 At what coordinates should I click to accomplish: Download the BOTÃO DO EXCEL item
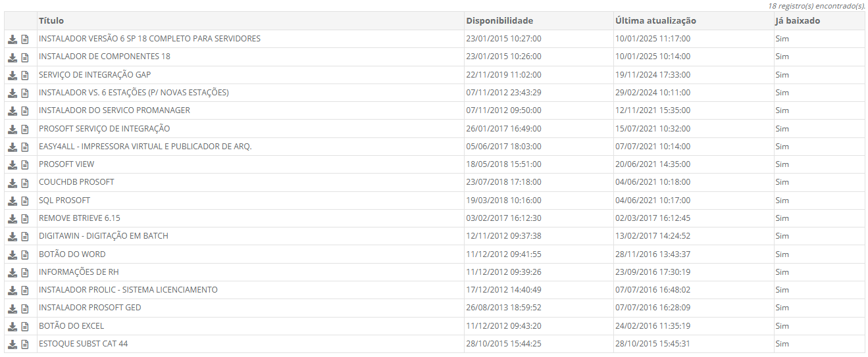pos(13,326)
